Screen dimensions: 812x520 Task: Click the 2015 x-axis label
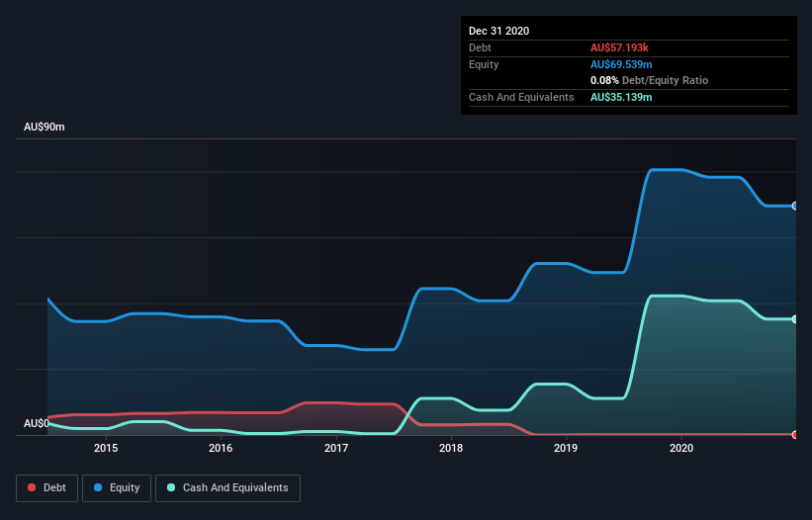point(106,448)
